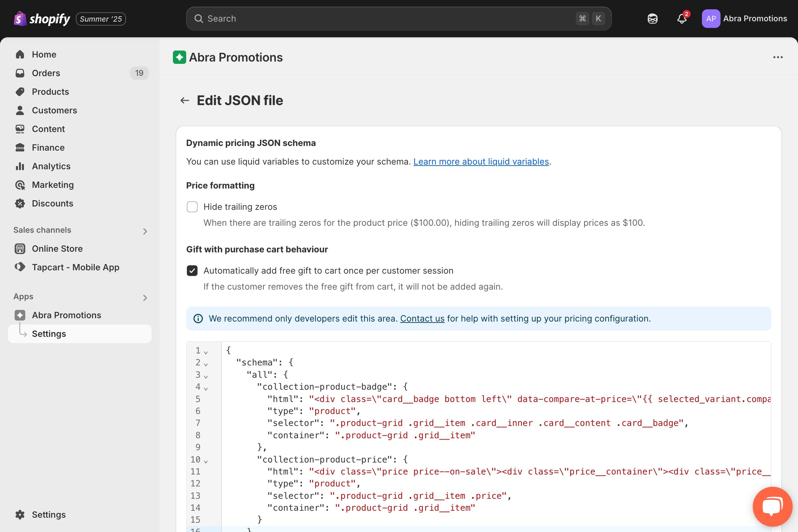798x532 pixels.
Task: Open Learn more about liquid variables link
Action: coord(481,162)
